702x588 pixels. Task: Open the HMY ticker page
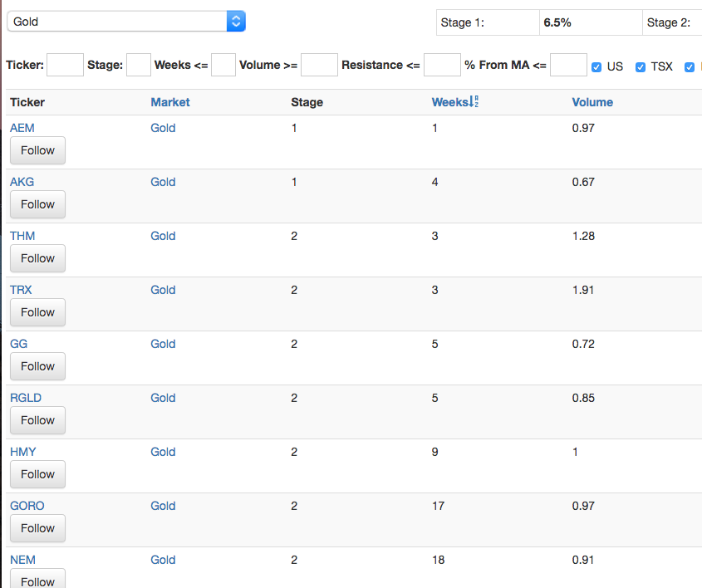point(23,452)
